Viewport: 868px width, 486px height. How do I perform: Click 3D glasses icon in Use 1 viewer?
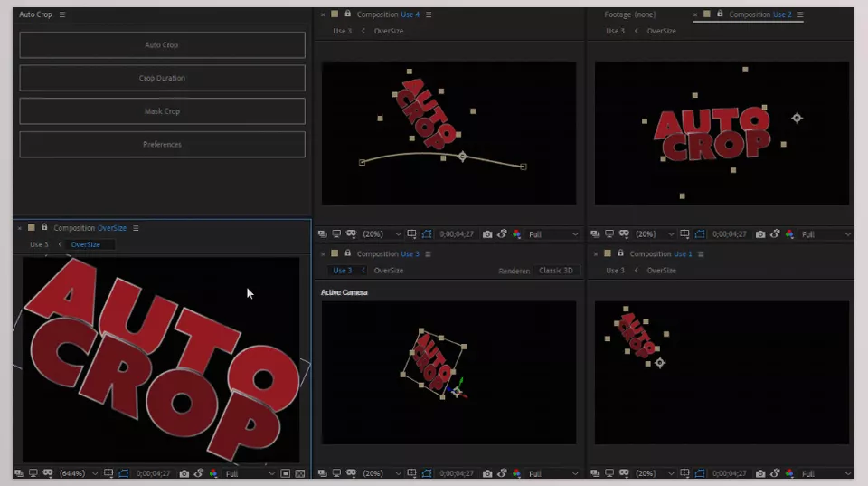pos(624,473)
